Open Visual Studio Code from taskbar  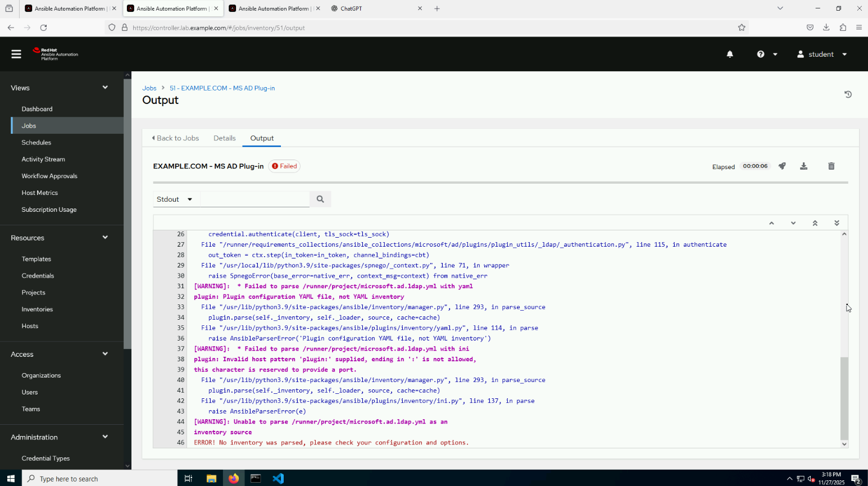tap(278, 479)
